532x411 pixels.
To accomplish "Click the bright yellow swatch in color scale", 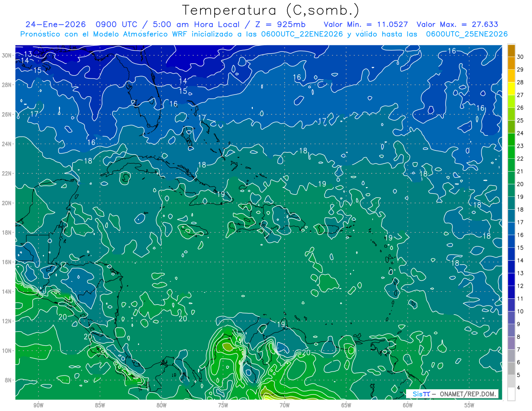I will tap(511, 88).
